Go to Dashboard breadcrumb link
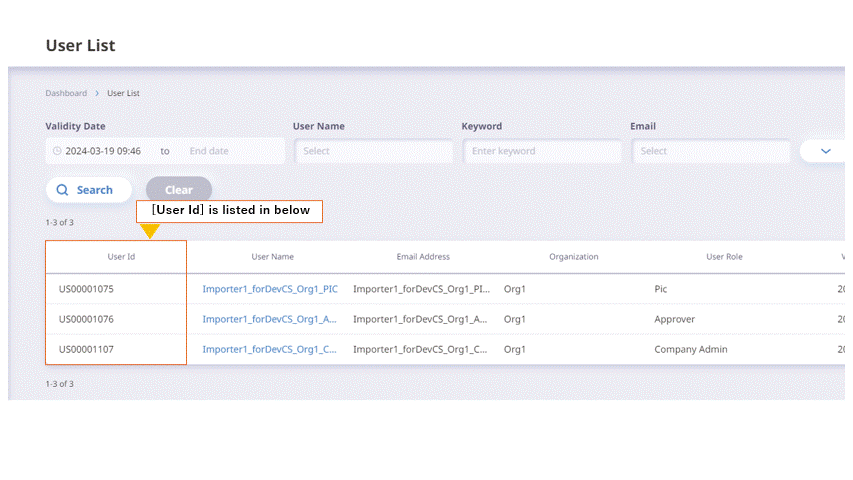The height and width of the screenshot is (480, 853). [66, 93]
